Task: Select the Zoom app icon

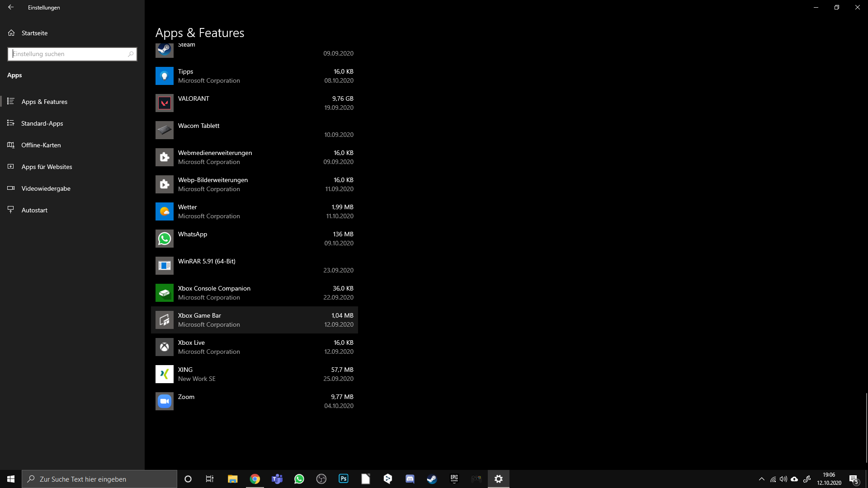Action: 164,401
